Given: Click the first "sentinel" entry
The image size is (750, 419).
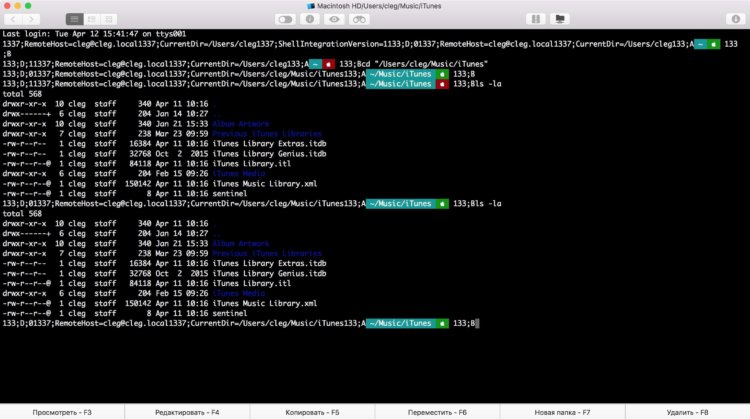Looking at the screenshot, I should (230, 194).
